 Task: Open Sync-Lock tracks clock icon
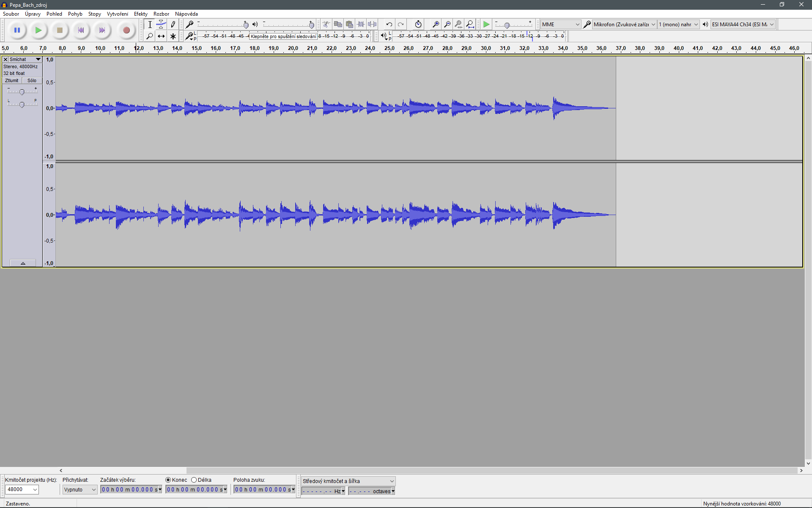[418, 24]
